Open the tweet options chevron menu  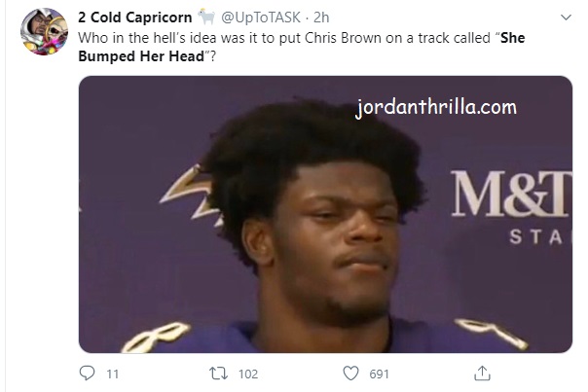tap(566, 18)
